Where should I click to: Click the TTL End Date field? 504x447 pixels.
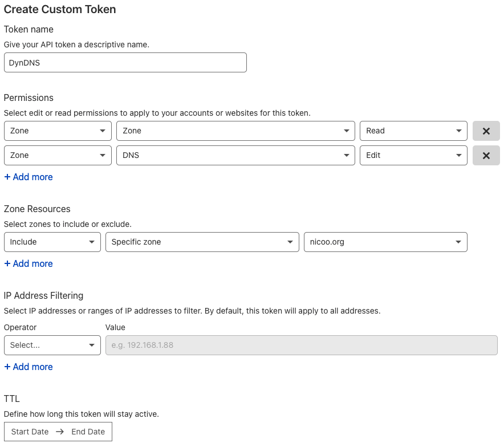88,432
